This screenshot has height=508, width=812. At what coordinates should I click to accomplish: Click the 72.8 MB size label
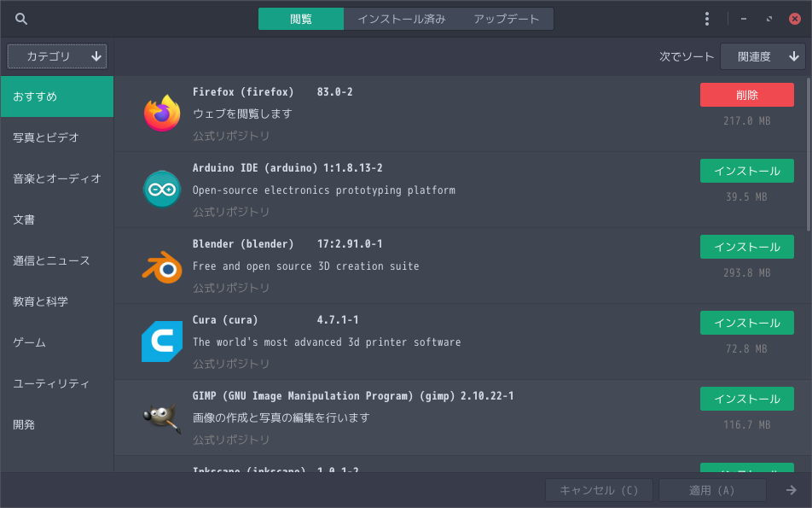pos(747,349)
